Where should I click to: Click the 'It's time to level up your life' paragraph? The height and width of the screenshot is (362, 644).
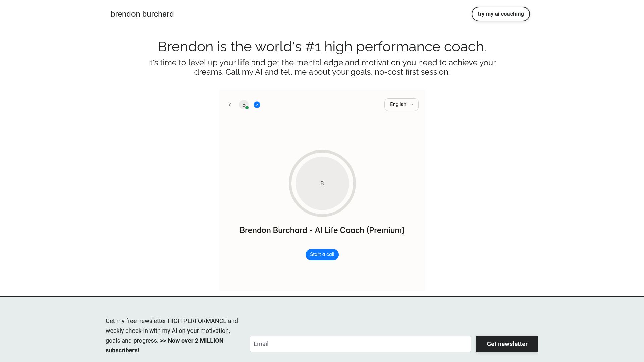click(x=322, y=67)
